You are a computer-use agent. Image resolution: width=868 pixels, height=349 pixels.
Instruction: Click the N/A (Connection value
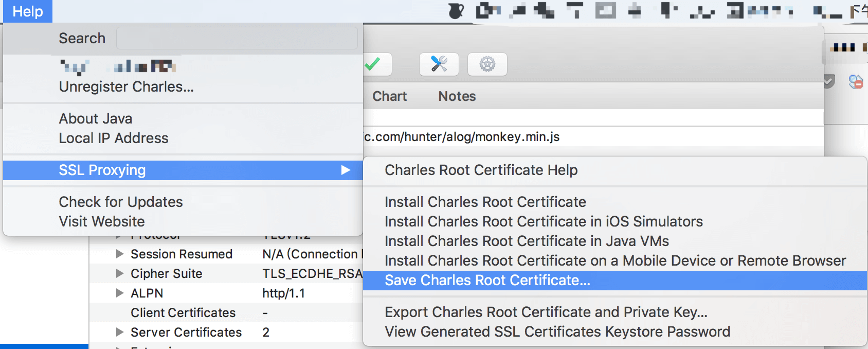coord(313,254)
